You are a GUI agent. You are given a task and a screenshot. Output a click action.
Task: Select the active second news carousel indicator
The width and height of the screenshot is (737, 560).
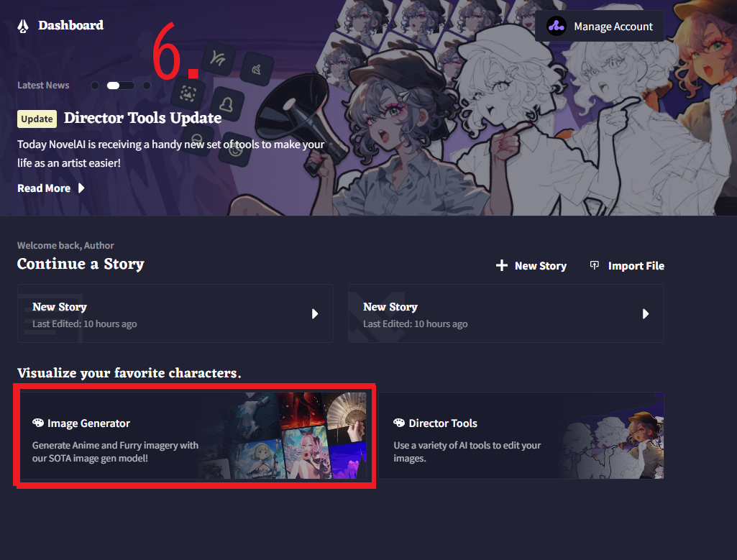pyautogui.click(x=121, y=86)
